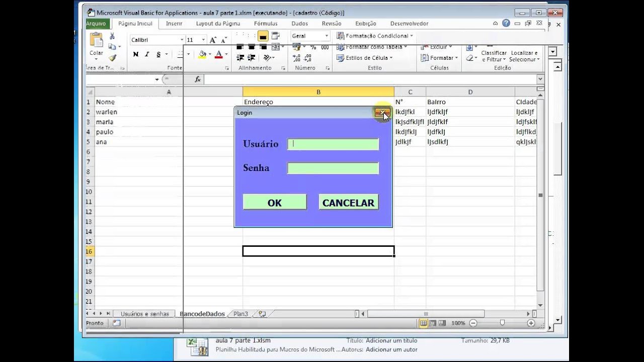The image size is (644, 362).
Task: Select the format painter brush icon
Action: 112,58
